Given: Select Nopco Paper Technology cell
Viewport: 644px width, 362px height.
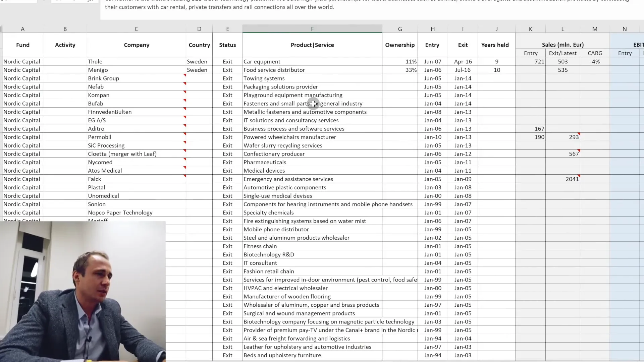Looking at the screenshot, I should [x=137, y=213].
